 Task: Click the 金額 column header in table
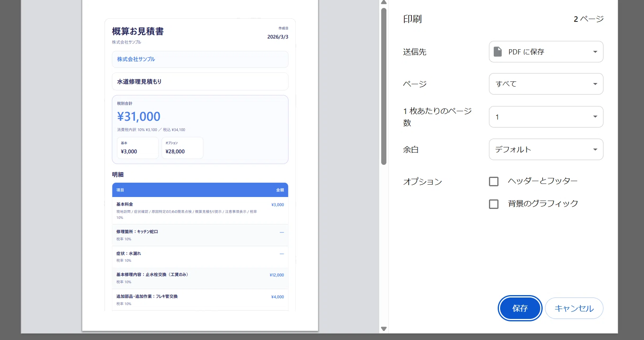tap(280, 190)
